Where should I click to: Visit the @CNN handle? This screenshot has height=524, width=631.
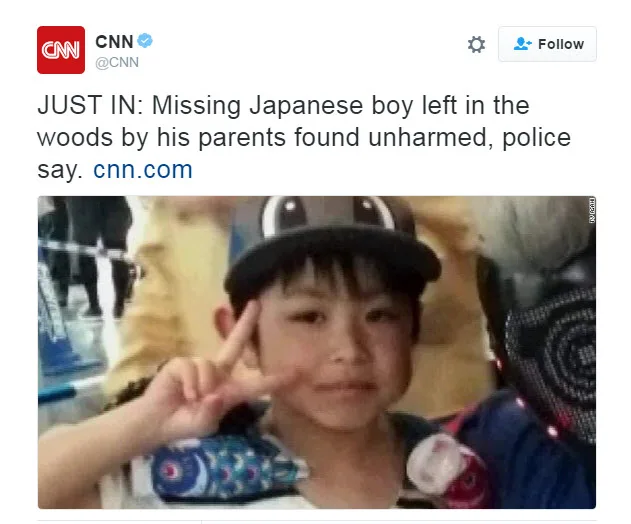[117, 62]
